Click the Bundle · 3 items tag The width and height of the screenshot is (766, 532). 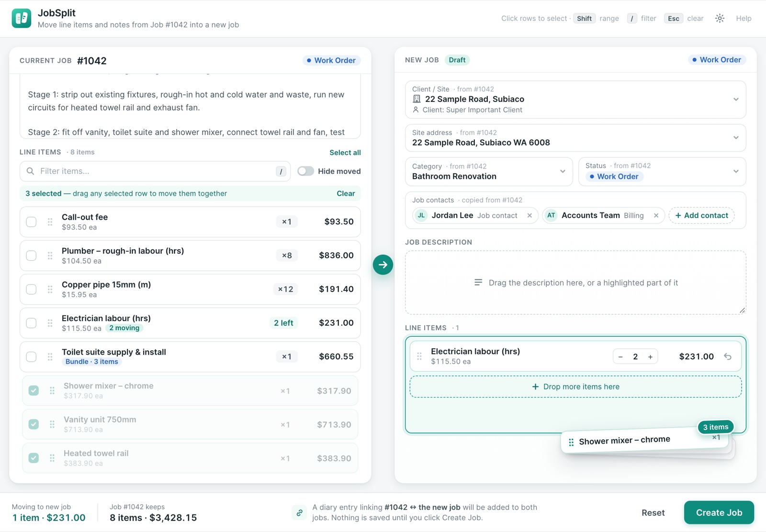91,362
